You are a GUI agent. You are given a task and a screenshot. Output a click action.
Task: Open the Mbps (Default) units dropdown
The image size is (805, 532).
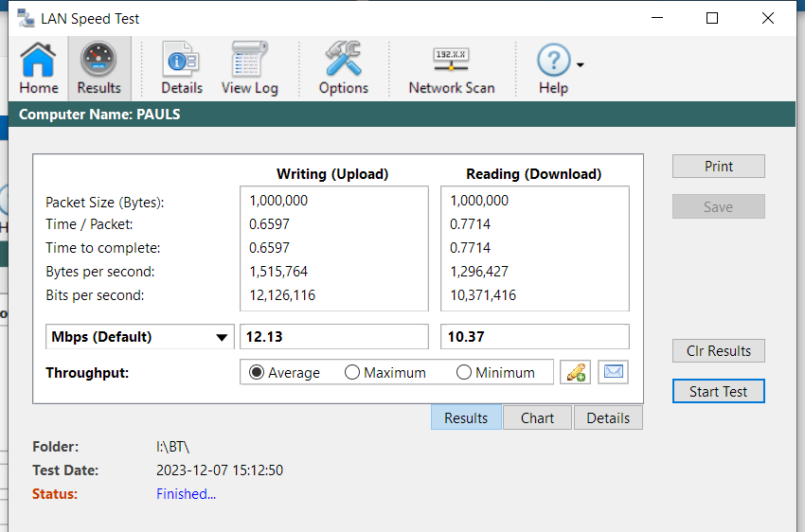[139, 337]
